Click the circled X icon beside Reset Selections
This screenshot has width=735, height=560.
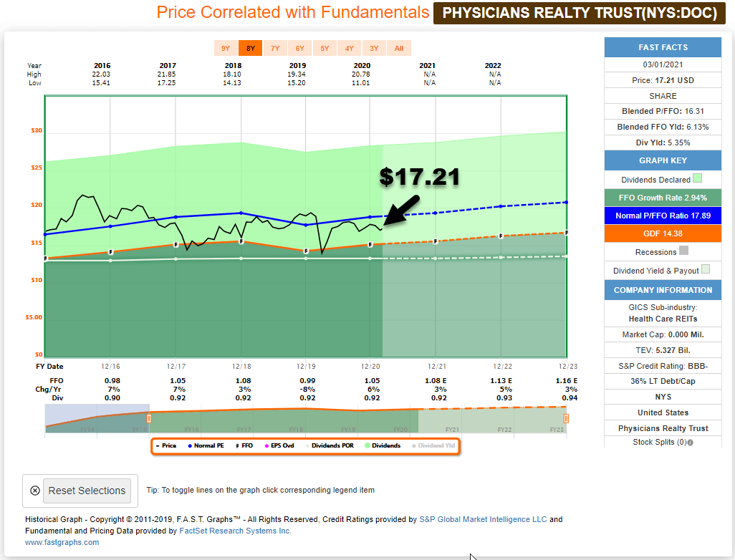pos(35,491)
